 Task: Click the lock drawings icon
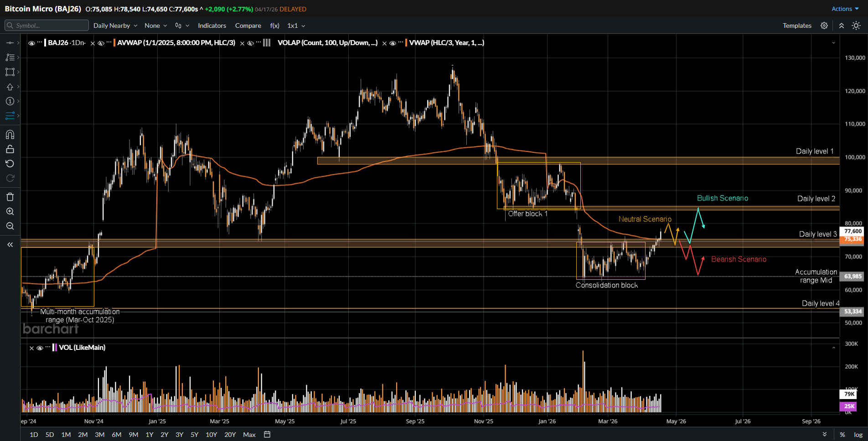[x=10, y=149]
